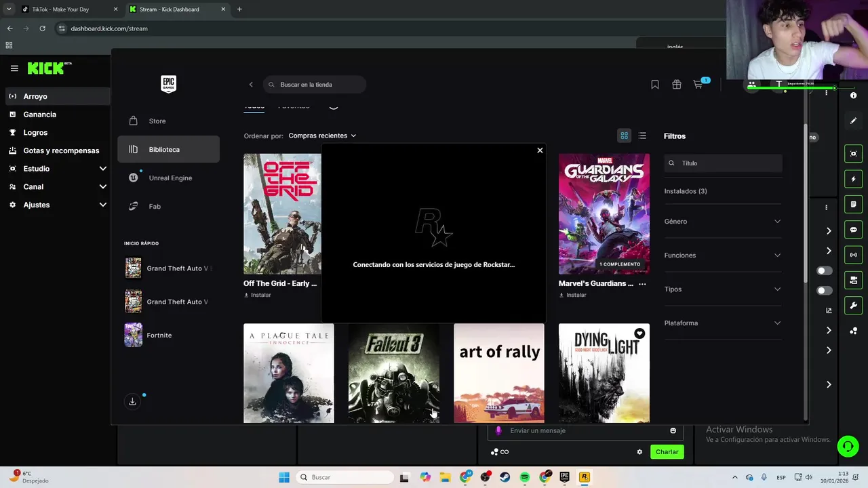
Task: Click the Charlar send button
Action: tap(667, 452)
